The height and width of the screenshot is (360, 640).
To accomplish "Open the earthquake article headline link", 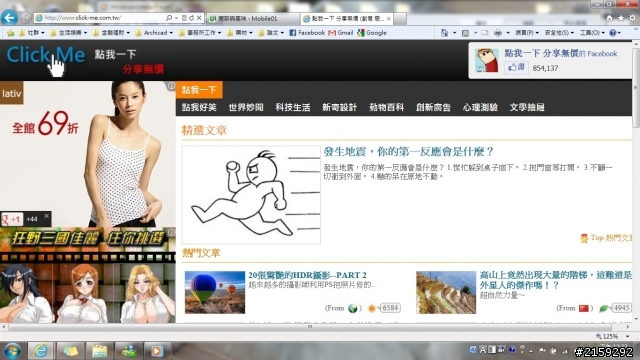I will pyautogui.click(x=409, y=152).
